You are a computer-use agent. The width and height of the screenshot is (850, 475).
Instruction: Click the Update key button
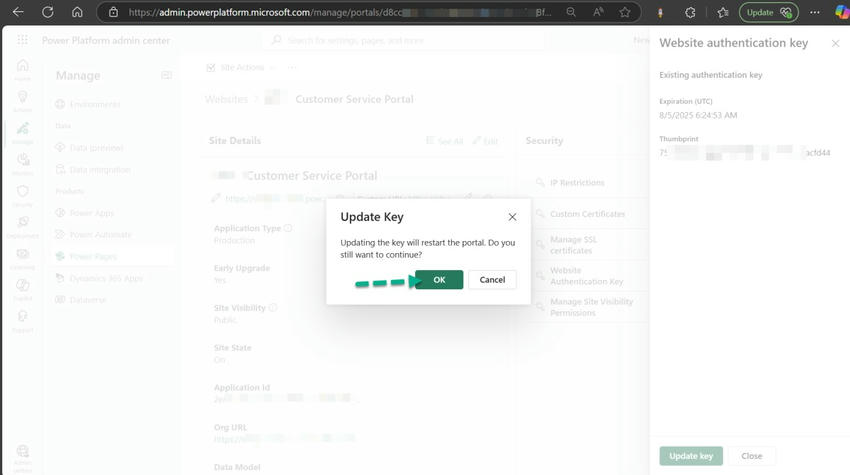click(x=691, y=456)
